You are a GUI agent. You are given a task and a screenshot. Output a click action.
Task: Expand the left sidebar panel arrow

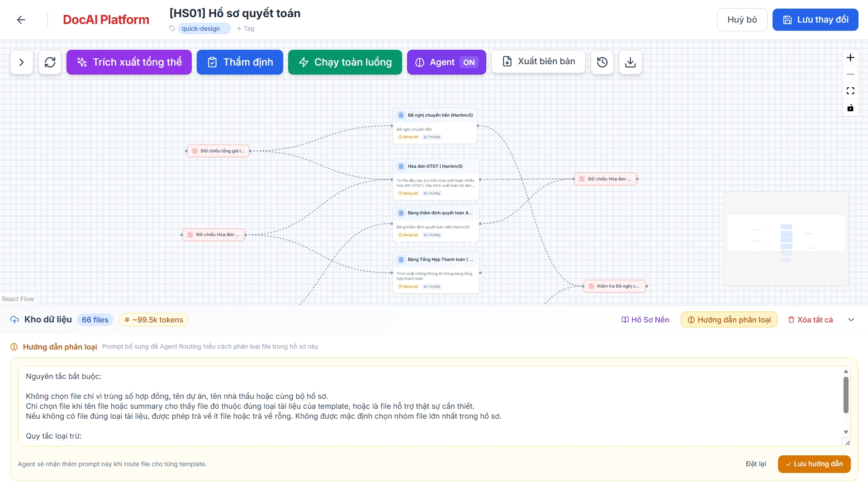tap(21, 62)
